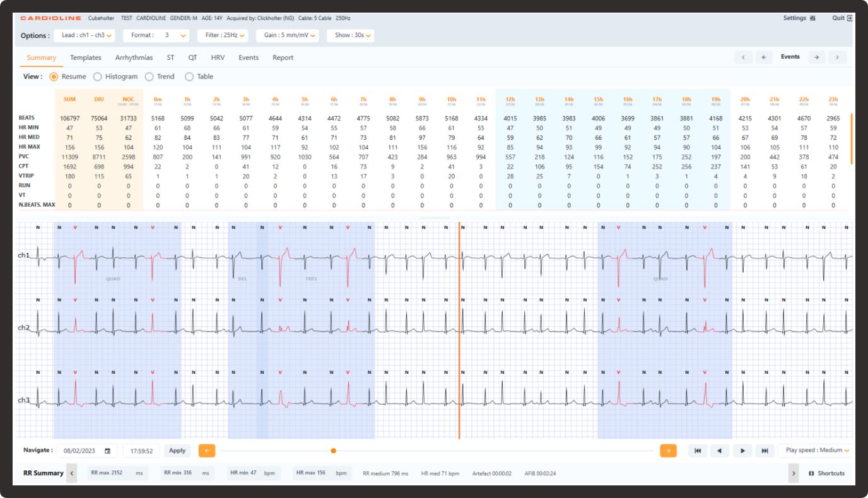The height and width of the screenshot is (498, 868).
Task: Open the Play speed Medium dropdown
Action: tap(817, 451)
